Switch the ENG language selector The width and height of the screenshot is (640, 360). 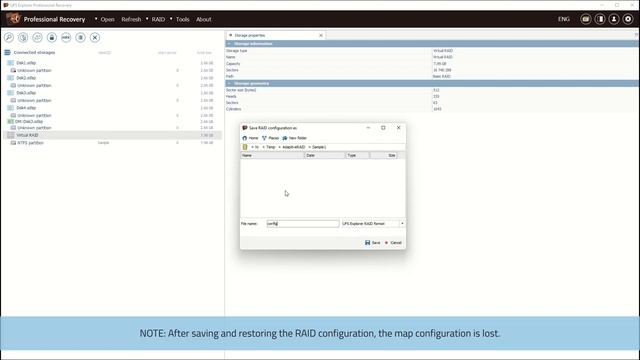(x=564, y=19)
